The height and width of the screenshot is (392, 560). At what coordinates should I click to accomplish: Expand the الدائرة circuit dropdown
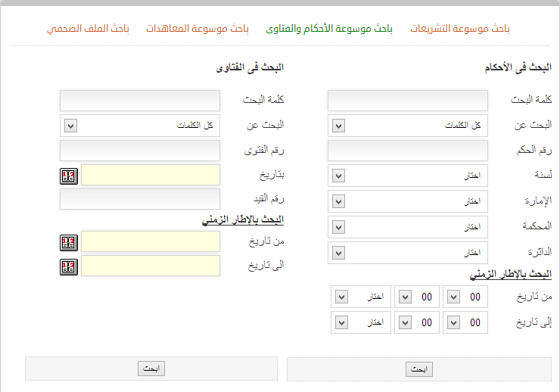407,253
